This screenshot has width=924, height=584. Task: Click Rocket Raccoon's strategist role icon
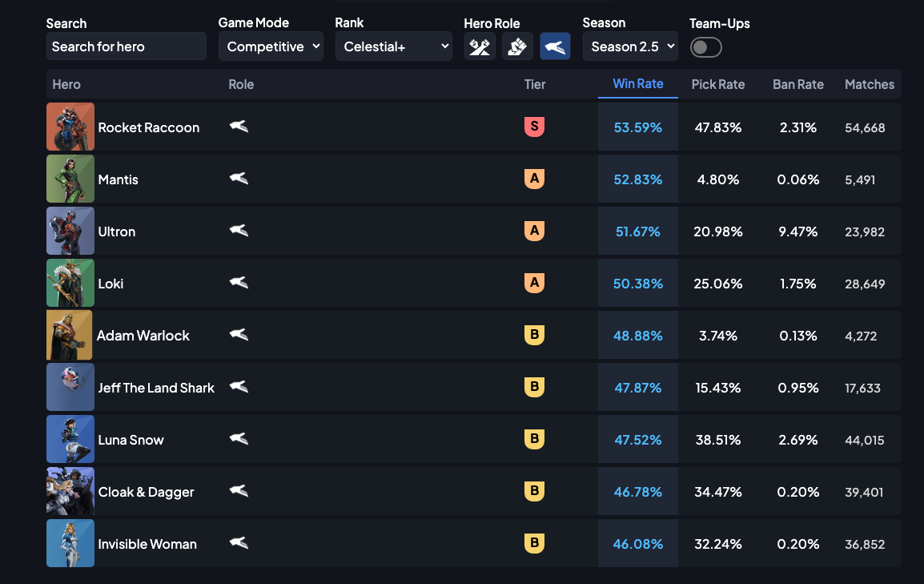[239, 126]
